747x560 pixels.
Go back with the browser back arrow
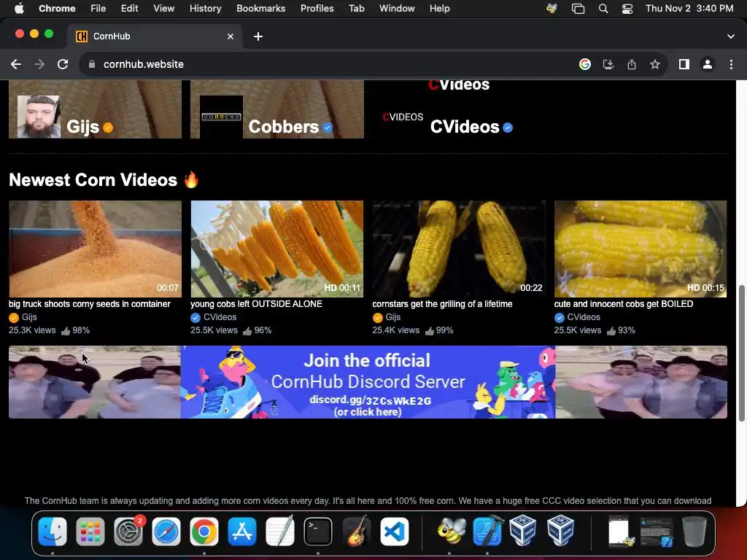tap(16, 64)
